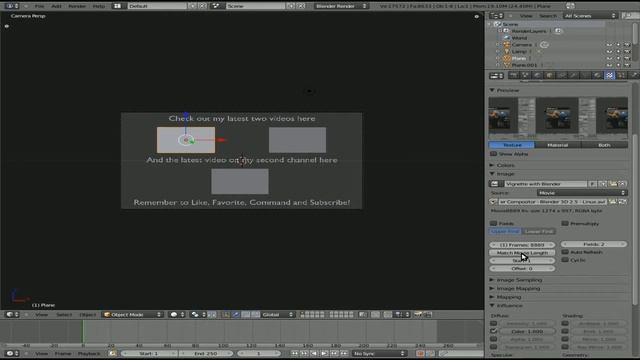
Task: Open file browser icon next to movie path
Action: (613, 202)
